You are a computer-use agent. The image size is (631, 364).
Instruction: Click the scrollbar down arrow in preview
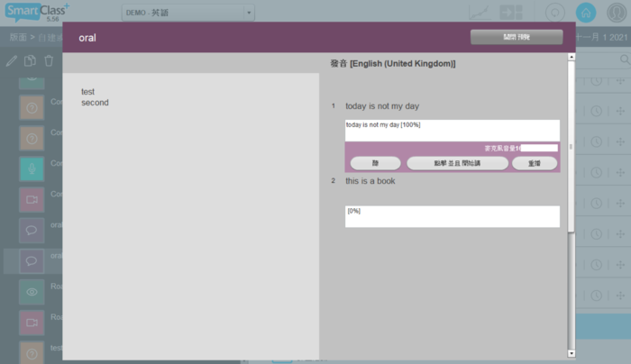point(571,353)
